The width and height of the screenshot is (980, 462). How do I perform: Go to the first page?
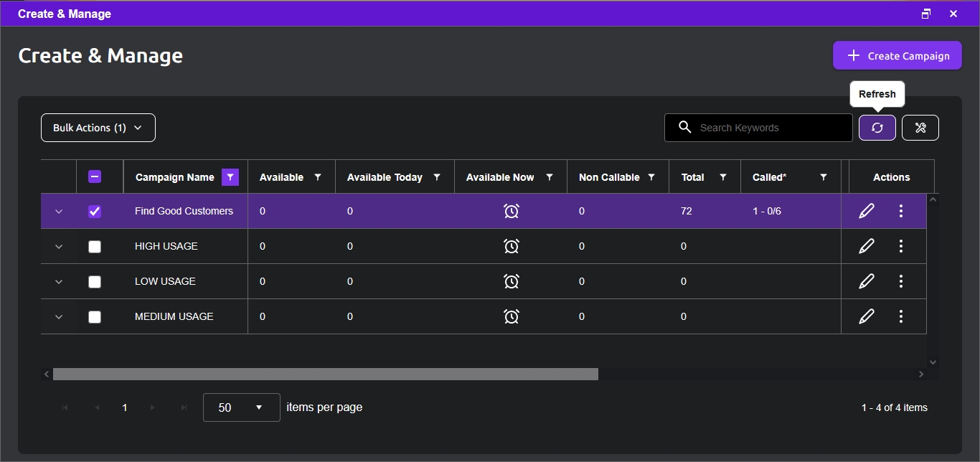(x=65, y=407)
